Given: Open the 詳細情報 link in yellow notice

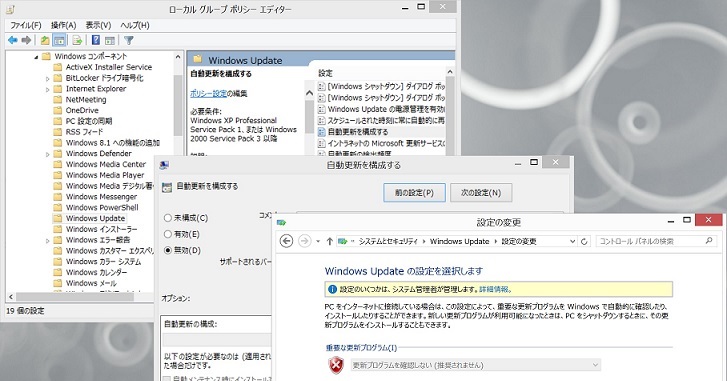Looking at the screenshot, I should pyautogui.click(x=495, y=289).
